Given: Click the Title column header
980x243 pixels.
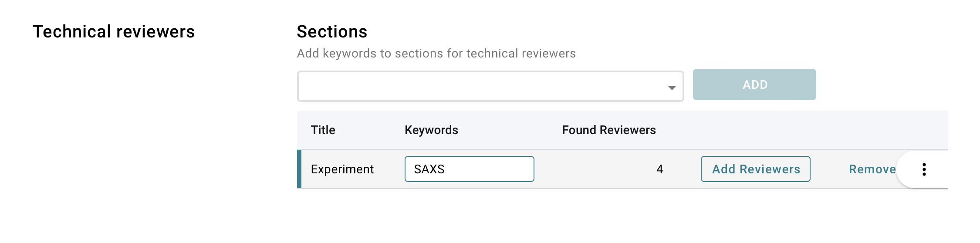Looking at the screenshot, I should (323, 130).
